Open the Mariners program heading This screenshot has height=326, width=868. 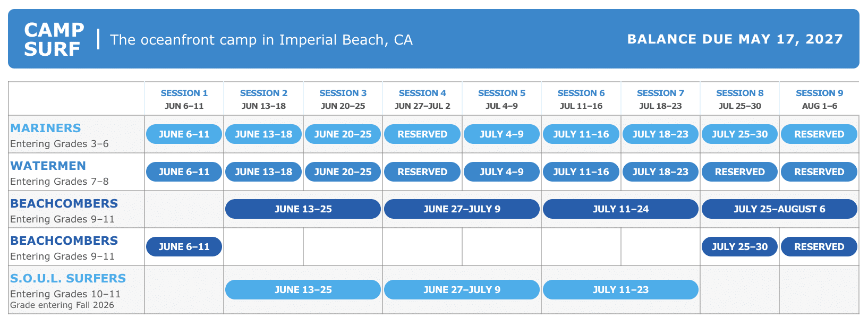pos(46,128)
